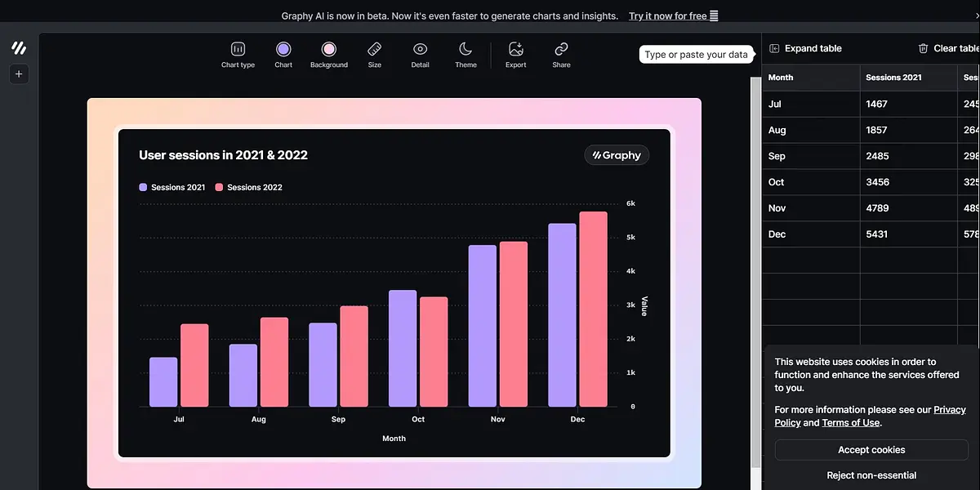980x490 pixels.
Task: Expand table panel
Action: click(x=805, y=48)
